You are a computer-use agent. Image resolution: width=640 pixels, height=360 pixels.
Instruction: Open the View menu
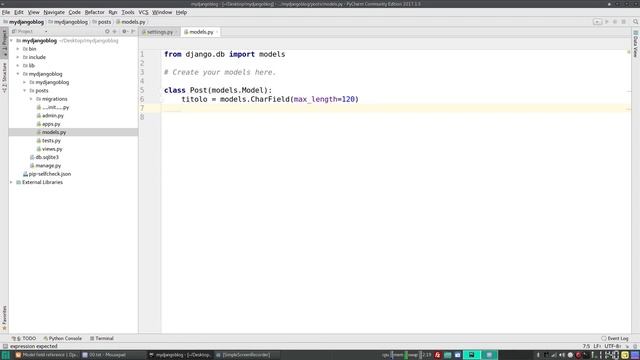[33, 12]
